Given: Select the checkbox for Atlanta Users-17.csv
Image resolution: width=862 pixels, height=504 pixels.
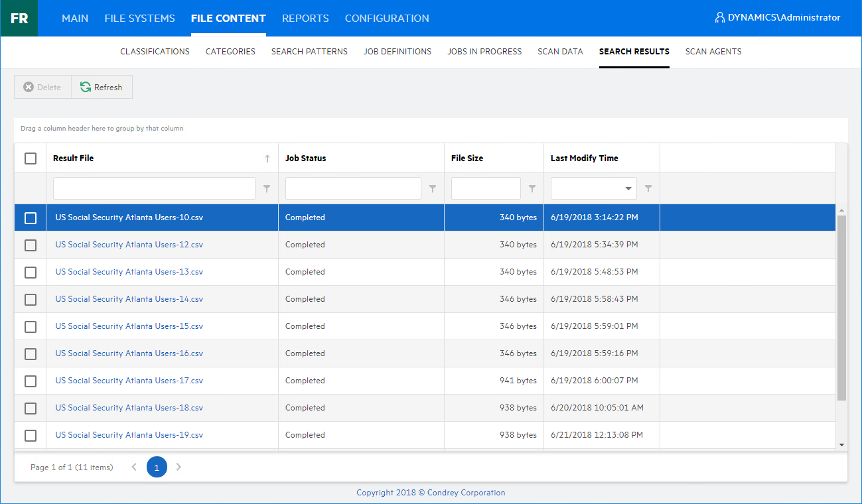Looking at the screenshot, I should pyautogui.click(x=31, y=381).
